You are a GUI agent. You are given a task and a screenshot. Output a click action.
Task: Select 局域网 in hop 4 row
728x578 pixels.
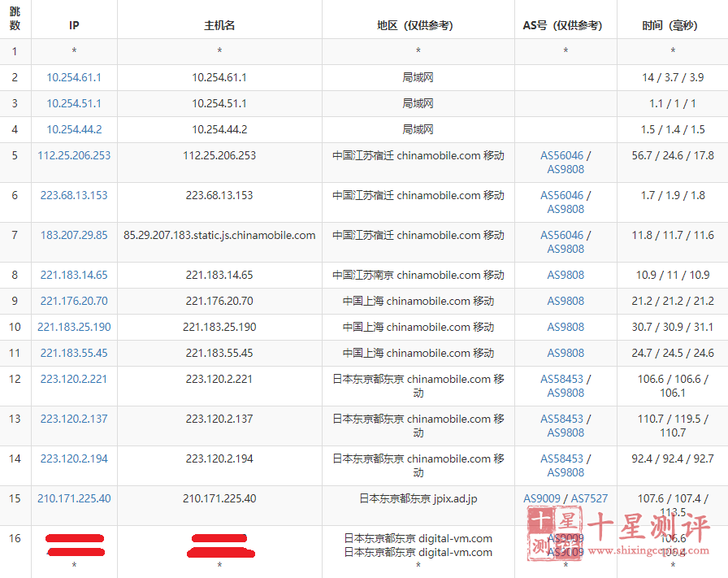(x=418, y=129)
